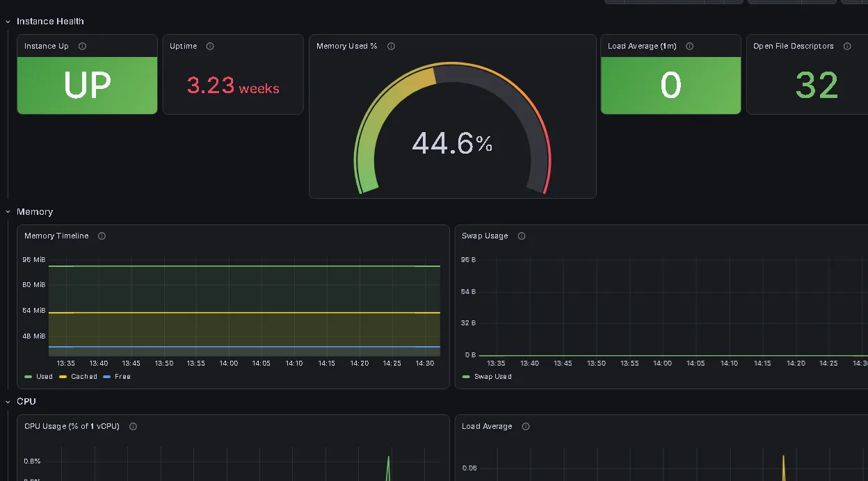868x481 pixels.
Task: Click the green Used line in Memory Timeline
Action: coord(244,266)
